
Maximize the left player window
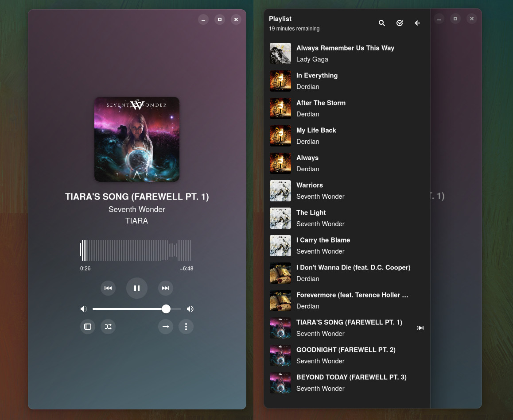(x=220, y=19)
